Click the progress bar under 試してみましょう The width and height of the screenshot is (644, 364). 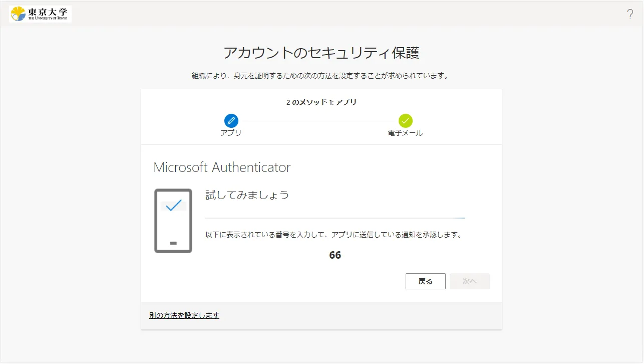335,218
